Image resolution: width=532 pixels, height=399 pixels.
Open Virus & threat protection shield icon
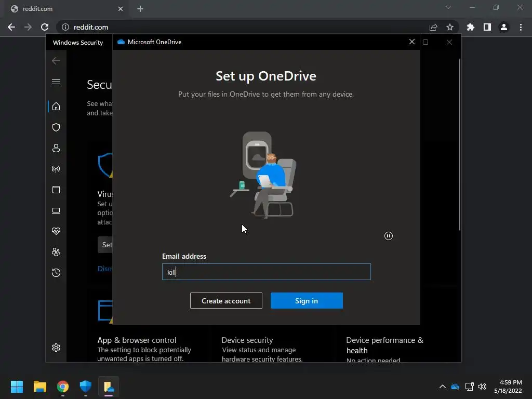click(x=56, y=127)
